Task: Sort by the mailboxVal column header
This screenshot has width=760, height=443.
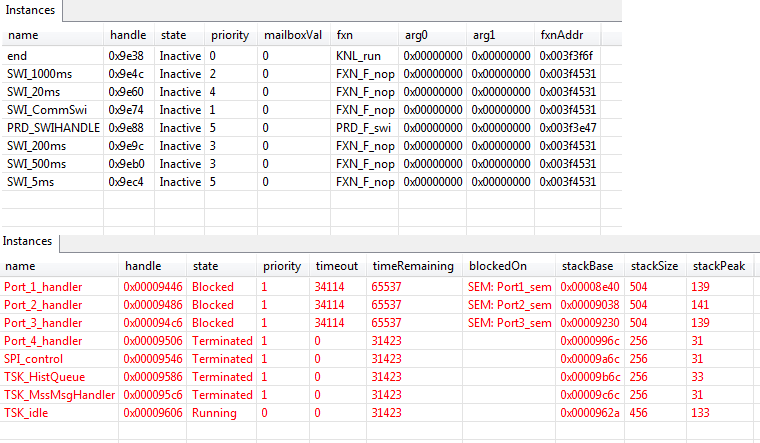Action: point(292,35)
